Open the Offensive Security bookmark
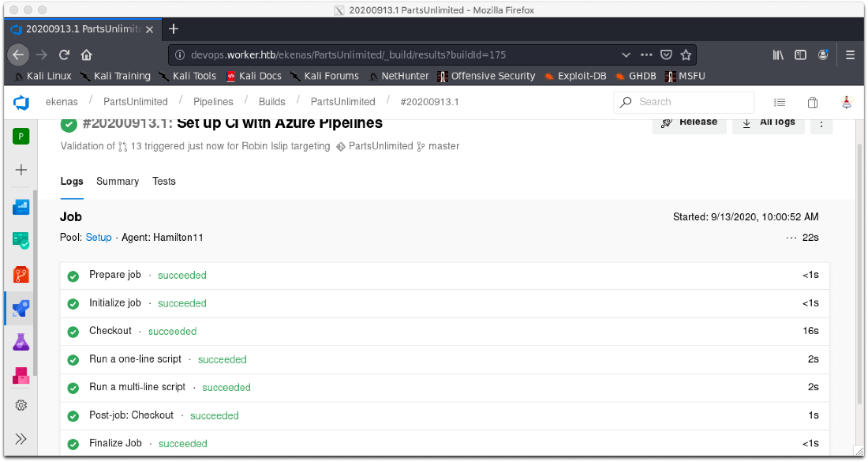Image resolution: width=868 pixels, height=462 pixels. 486,76
